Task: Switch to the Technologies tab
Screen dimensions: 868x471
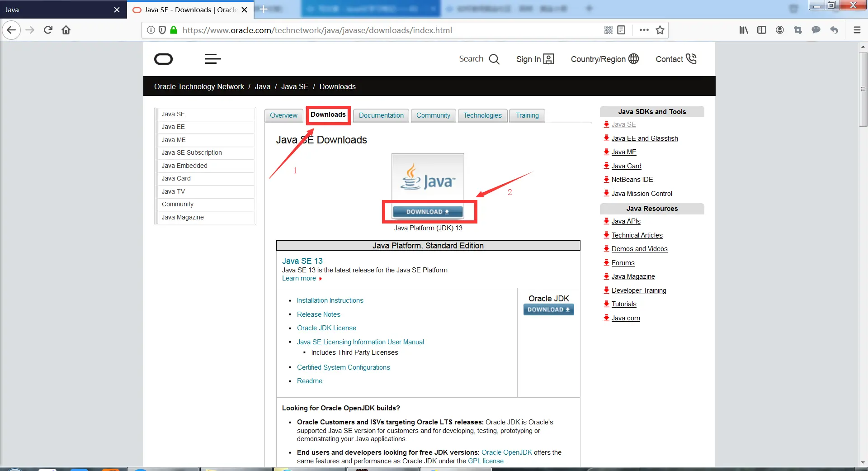Action: (482, 115)
